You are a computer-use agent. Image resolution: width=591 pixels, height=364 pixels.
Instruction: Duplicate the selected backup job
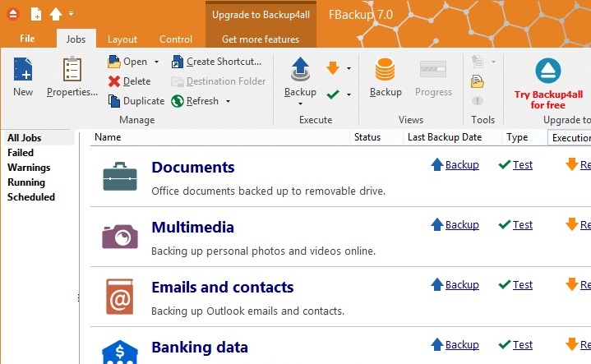114,101
